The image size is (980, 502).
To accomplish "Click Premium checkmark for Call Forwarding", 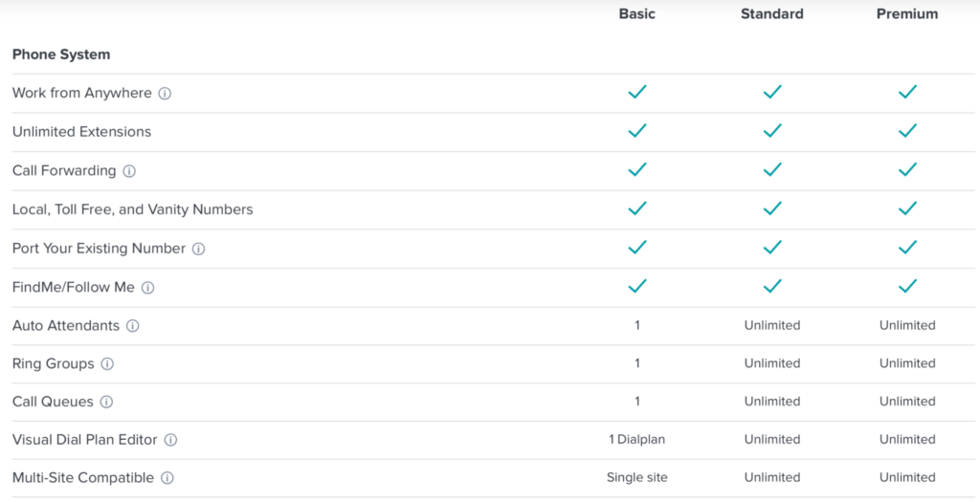I will 907,169.
